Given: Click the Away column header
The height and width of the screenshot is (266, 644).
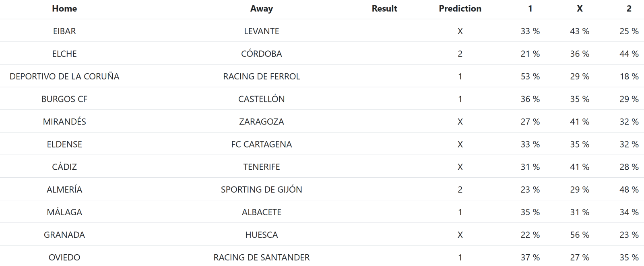Looking at the screenshot, I should (x=261, y=8).
